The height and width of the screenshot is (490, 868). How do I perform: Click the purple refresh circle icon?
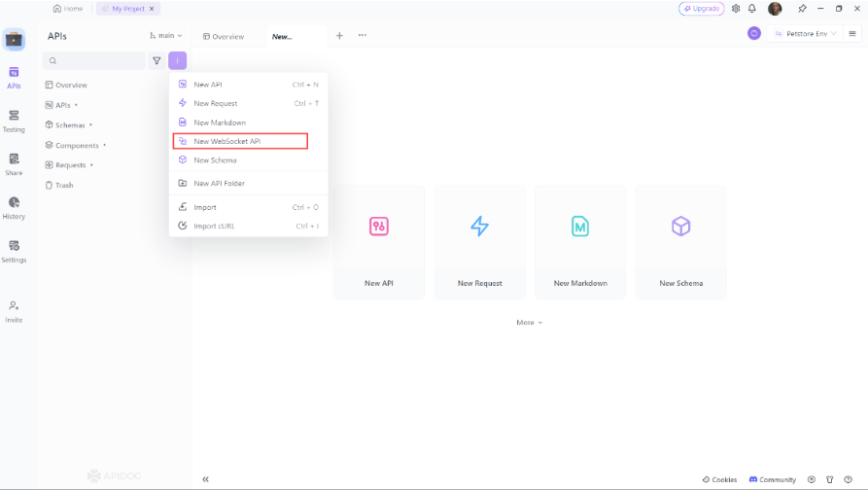(x=754, y=33)
